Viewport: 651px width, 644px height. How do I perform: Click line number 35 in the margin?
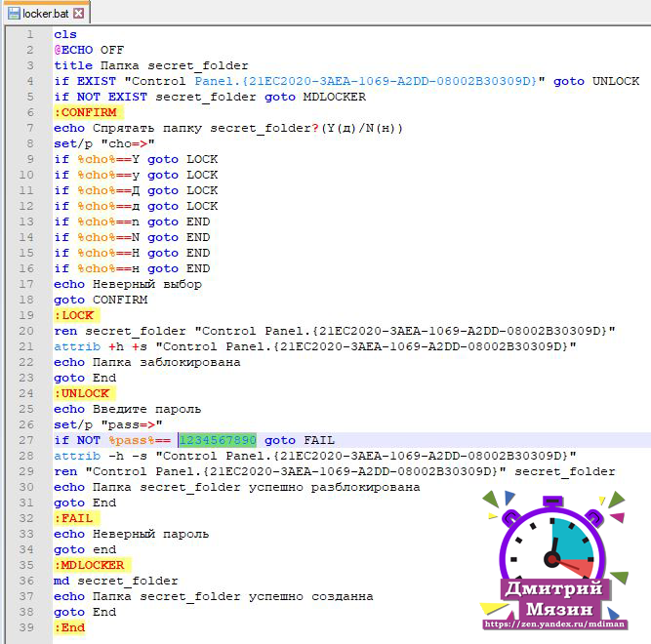pos(26,565)
